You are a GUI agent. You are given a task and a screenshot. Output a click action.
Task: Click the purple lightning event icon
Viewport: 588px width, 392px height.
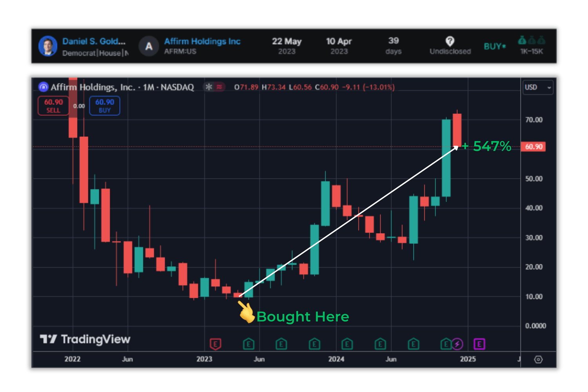point(457,344)
